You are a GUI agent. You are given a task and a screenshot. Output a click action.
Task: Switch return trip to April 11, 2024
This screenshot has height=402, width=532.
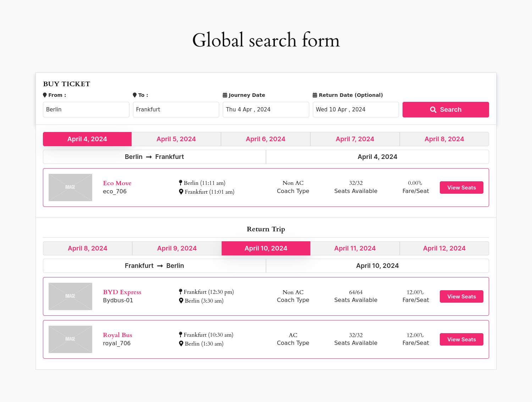pyautogui.click(x=355, y=248)
